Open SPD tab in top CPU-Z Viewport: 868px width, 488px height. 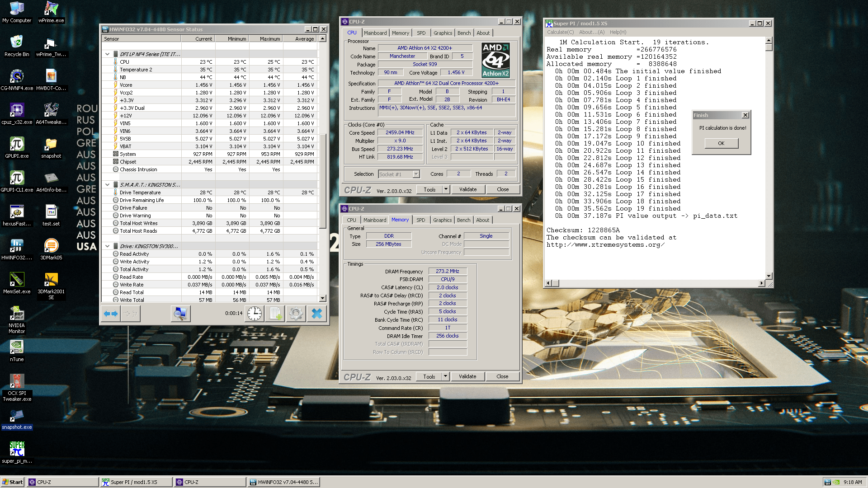click(421, 33)
